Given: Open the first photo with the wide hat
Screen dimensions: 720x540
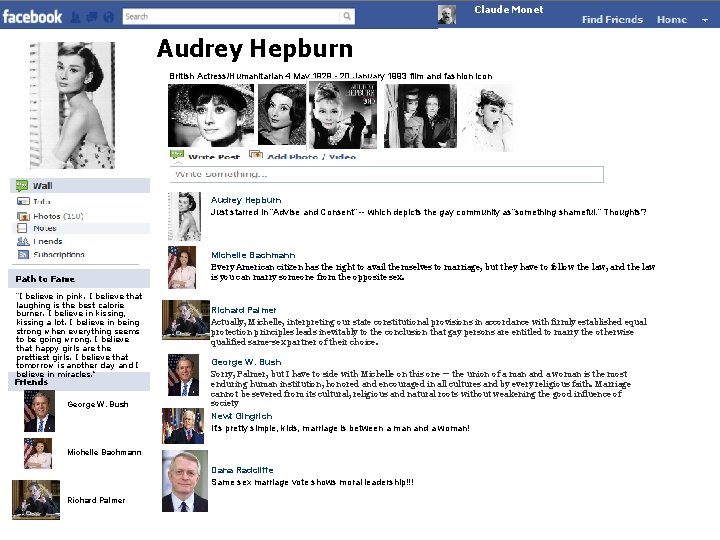Looking at the screenshot, I should pyautogui.click(x=211, y=115).
